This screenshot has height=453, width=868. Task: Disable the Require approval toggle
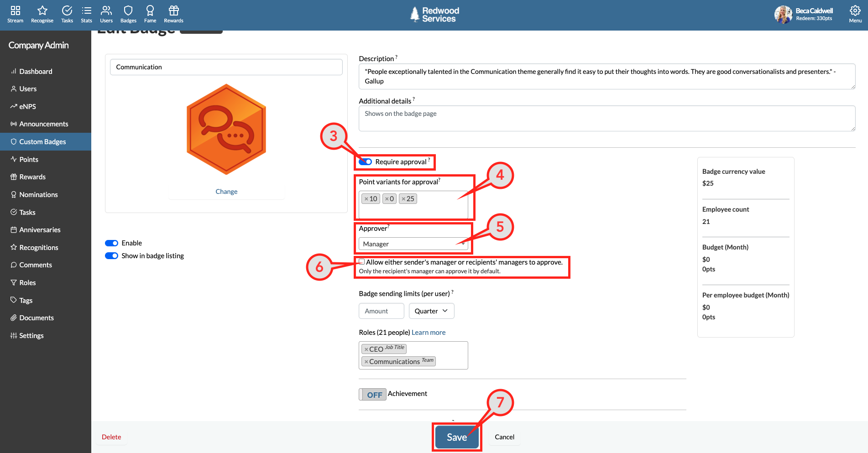tap(366, 161)
